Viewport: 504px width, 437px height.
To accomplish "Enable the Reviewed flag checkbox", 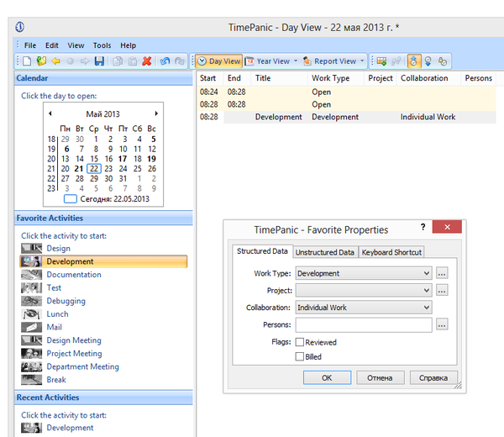I will tap(300, 342).
